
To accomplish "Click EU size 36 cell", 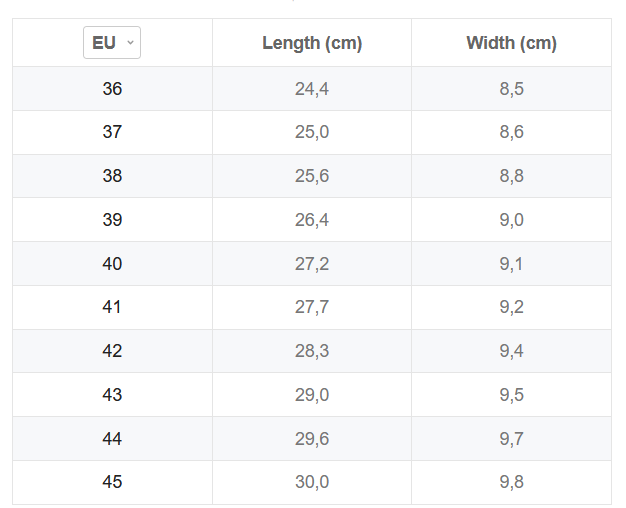I will (112, 89).
